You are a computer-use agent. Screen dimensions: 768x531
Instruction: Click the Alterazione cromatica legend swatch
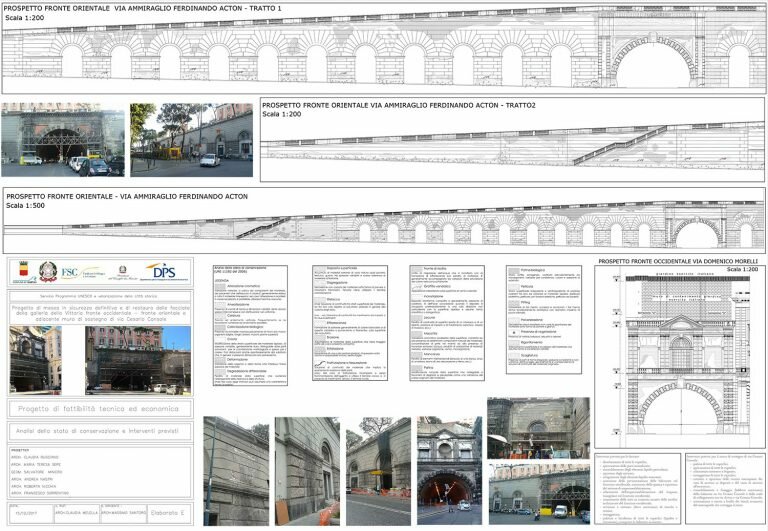tap(218, 286)
